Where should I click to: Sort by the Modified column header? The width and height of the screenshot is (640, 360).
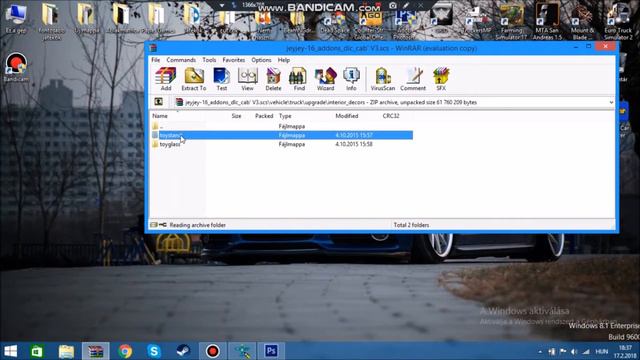point(347,116)
